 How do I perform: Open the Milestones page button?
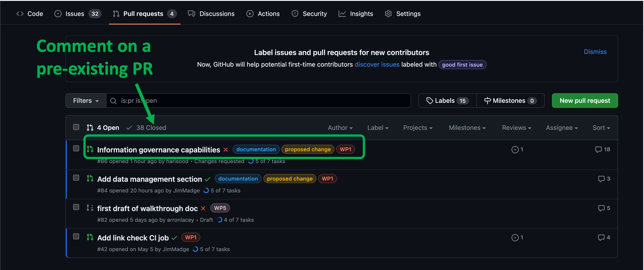pyautogui.click(x=510, y=101)
